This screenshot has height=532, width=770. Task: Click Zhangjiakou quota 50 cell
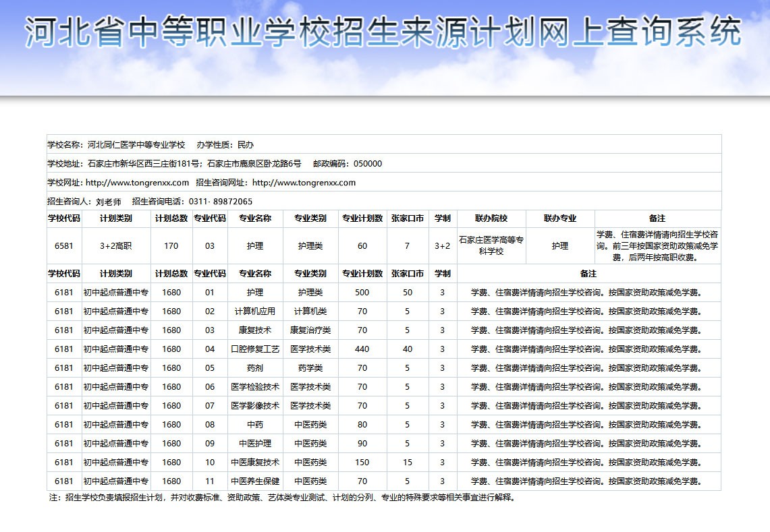tap(407, 293)
